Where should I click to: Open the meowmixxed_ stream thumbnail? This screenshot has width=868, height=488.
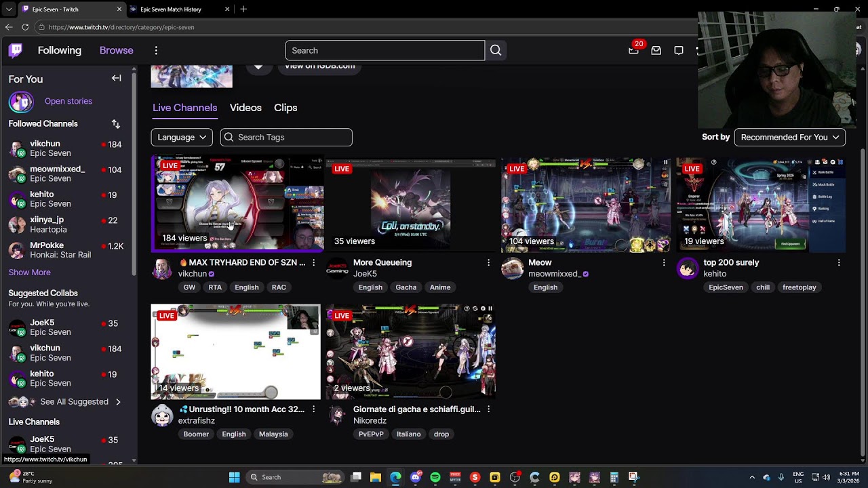(x=586, y=205)
